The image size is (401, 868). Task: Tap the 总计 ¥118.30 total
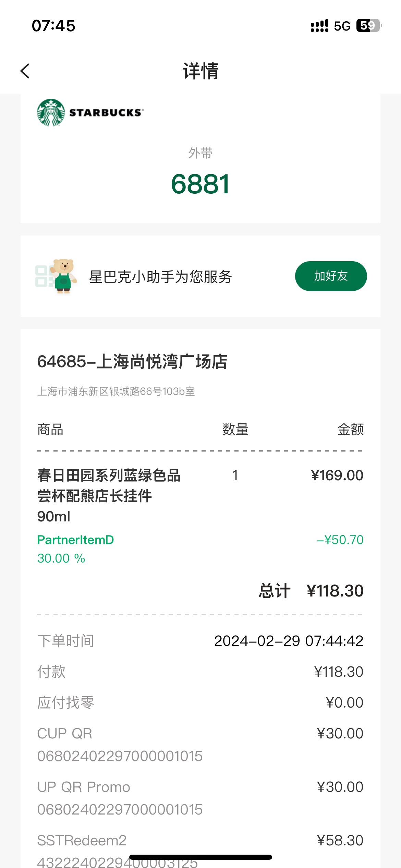click(311, 591)
